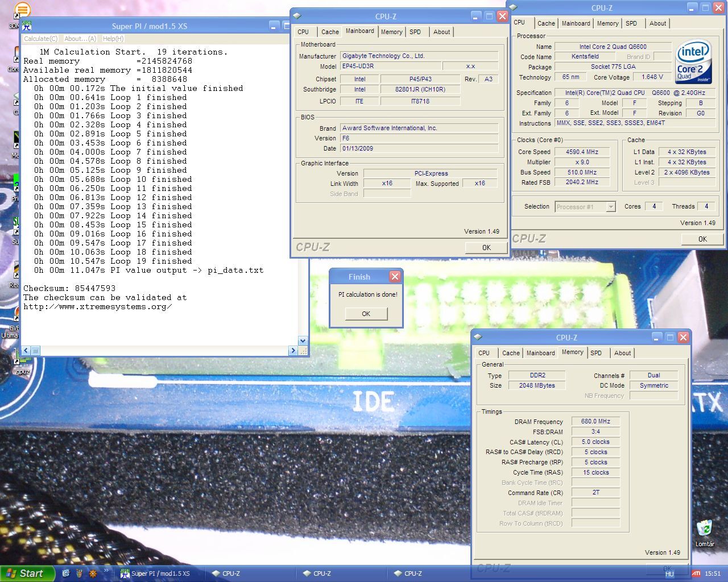Click the Command Rate 2T value
This screenshot has width=728, height=582.
click(595, 492)
